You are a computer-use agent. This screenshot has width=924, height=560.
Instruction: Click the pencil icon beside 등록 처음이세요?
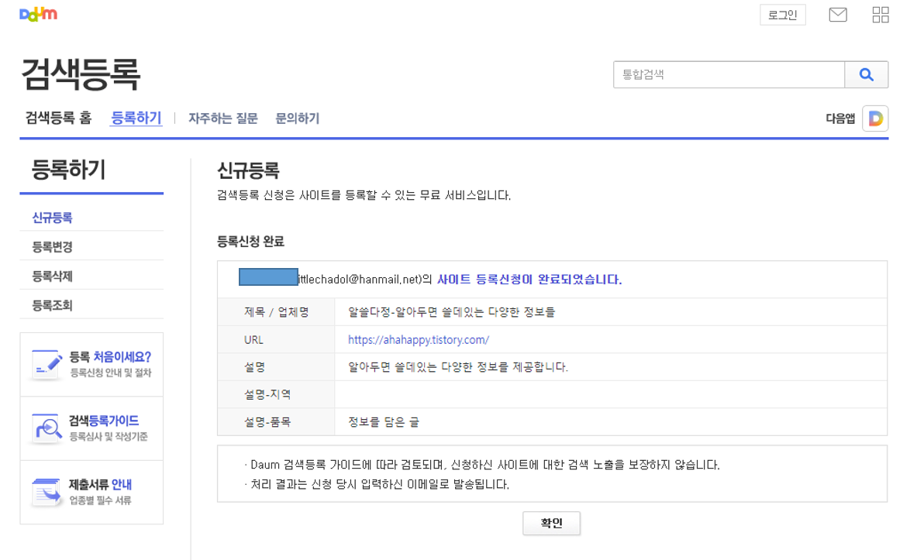(x=47, y=365)
